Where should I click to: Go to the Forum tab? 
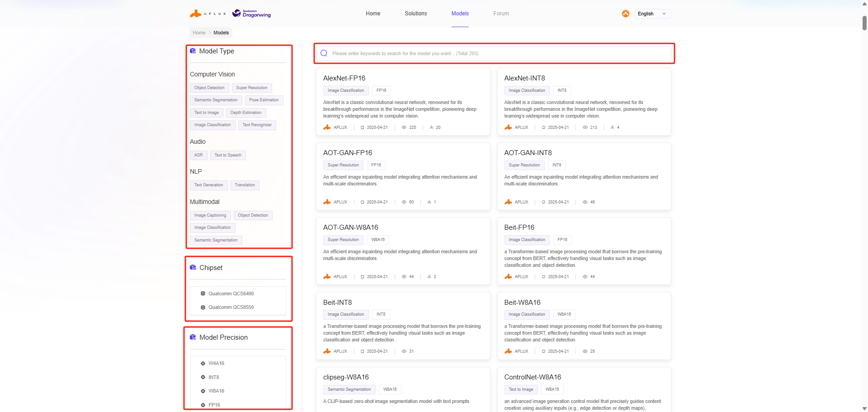pos(501,14)
